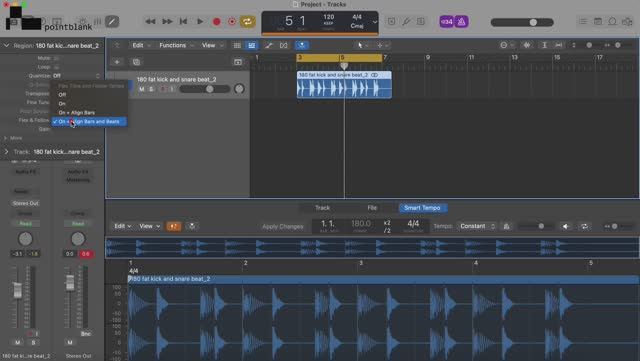Go to the beginning of the project
Image resolution: width=640 pixels, height=361 pixels.
coord(183,21)
